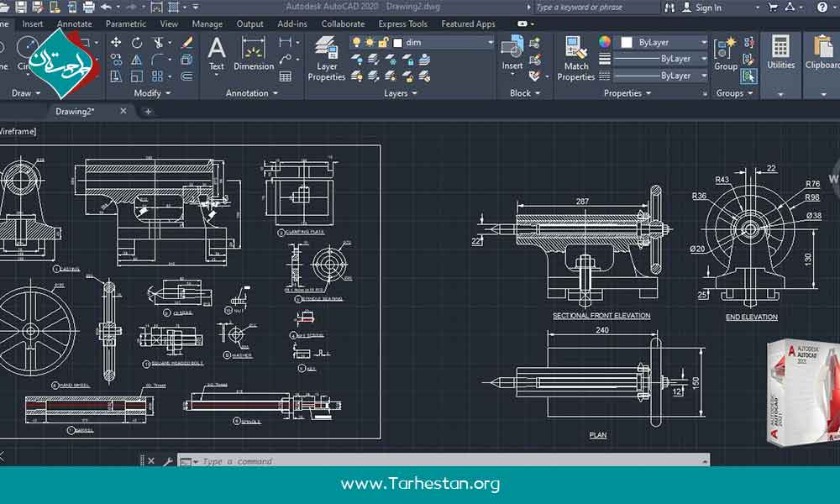This screenshot has width=840, height=504.
Task: Expand the Layers panel
Action: click(400, 93)
